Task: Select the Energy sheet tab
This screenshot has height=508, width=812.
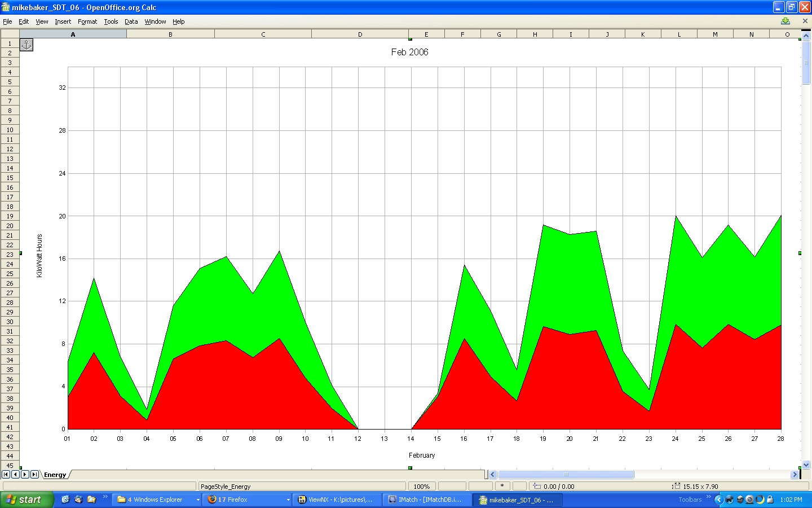Action: pyautogui.click(x=55, y=475)
